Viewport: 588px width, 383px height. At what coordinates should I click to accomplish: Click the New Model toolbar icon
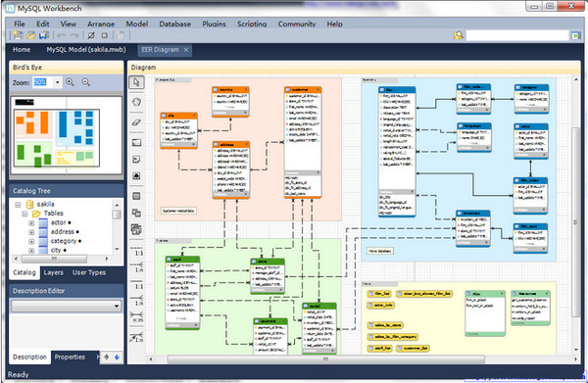click(18, 35)
